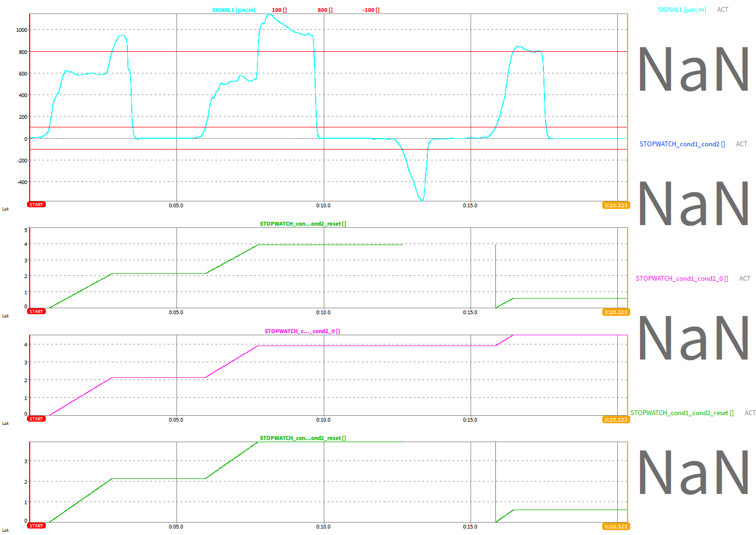Click the orange 0:20.323 marker in the top graph
Viewport: 756px width, 535px height.
point(616,205)
